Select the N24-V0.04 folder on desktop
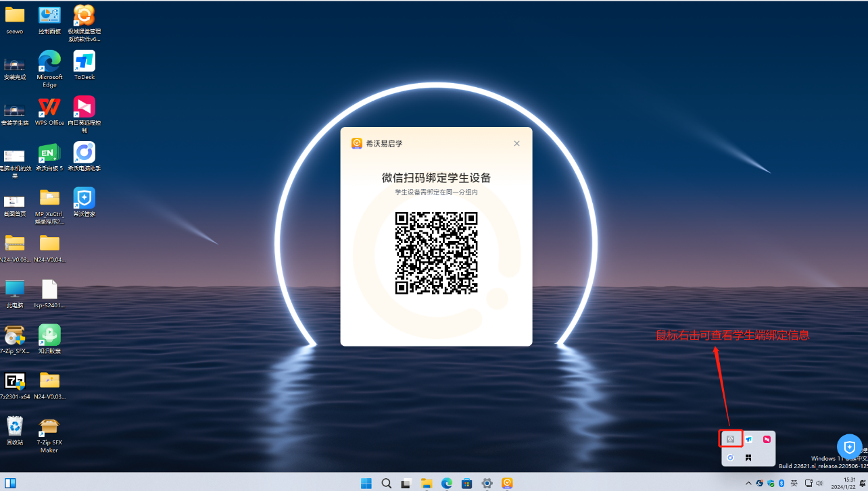This screenshot has height=491, width=868. [49, 248]
